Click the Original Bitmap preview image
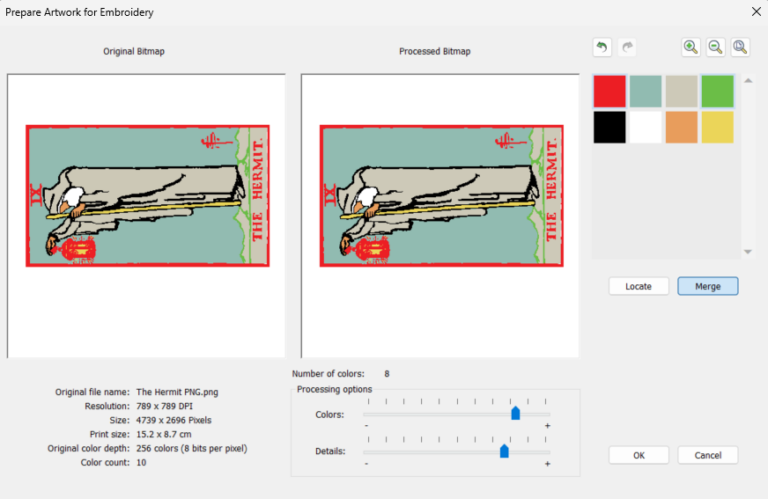Screen dimensions: 768x499 coord(147,196)
